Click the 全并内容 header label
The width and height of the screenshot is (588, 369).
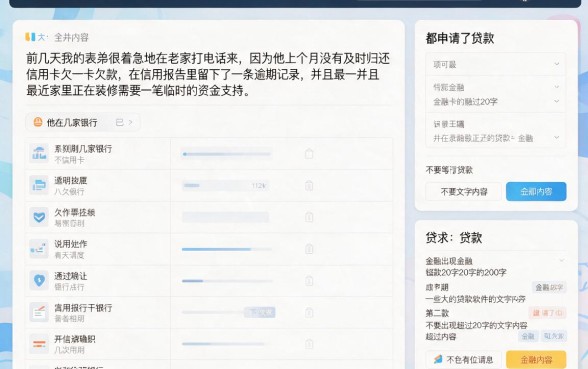pyautogui.click(x=71, y=37)
